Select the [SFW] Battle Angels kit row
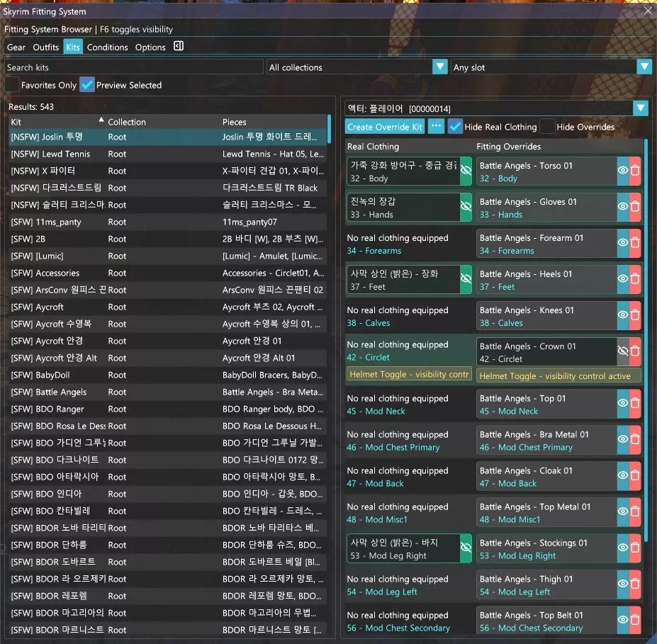 point(167,392)
